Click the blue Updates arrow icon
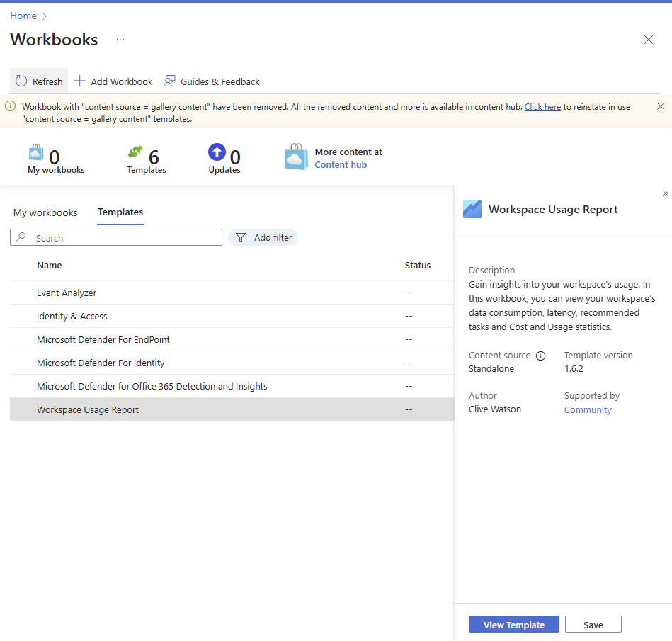Screen dimensions: 672x641 coord(217,152)
